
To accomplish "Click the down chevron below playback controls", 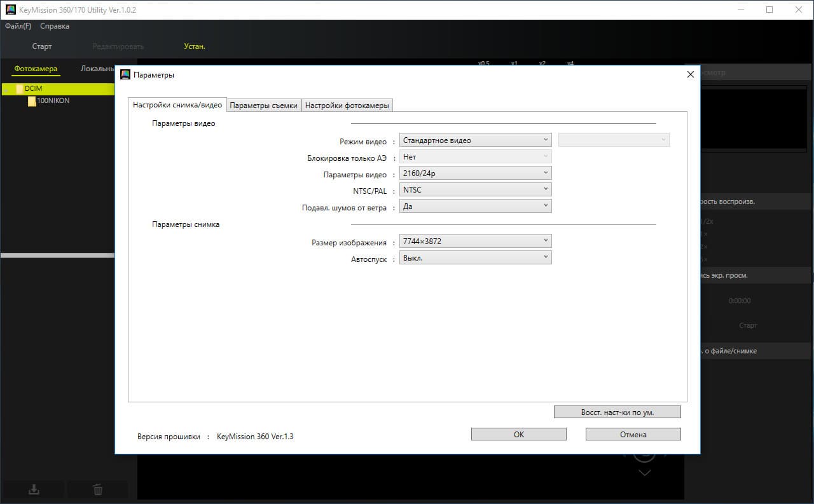I will pos(645,473).
